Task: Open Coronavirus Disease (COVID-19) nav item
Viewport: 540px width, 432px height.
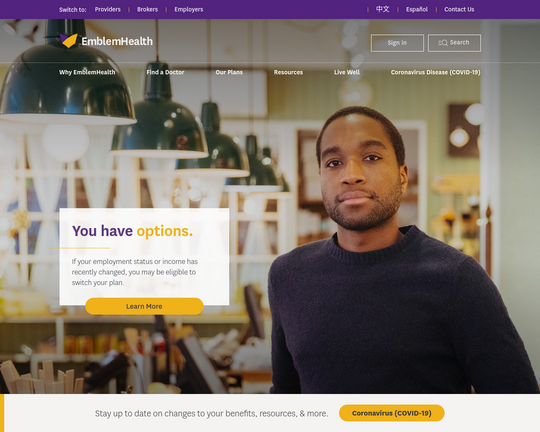Action: [x=435, y=72]
